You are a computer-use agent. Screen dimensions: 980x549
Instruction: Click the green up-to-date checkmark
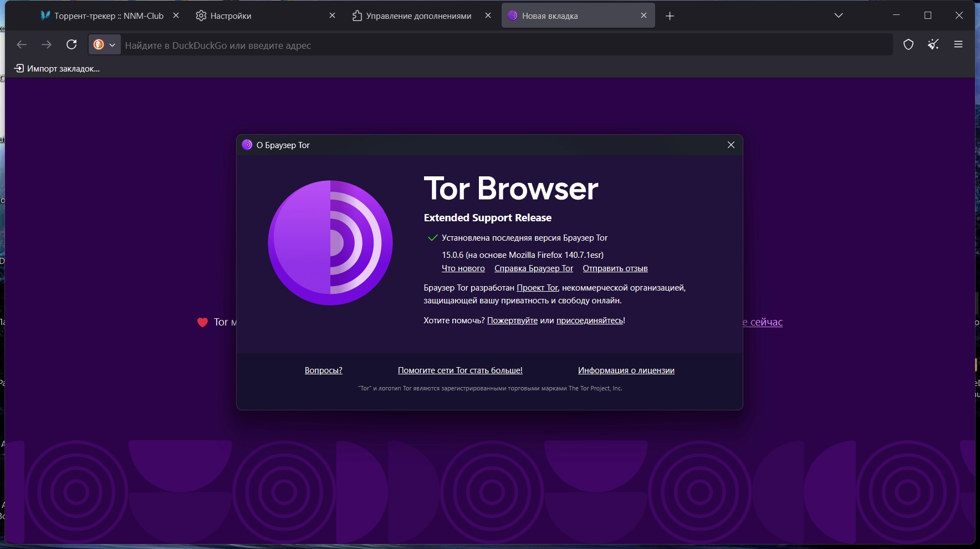click(x=433, y=238)
